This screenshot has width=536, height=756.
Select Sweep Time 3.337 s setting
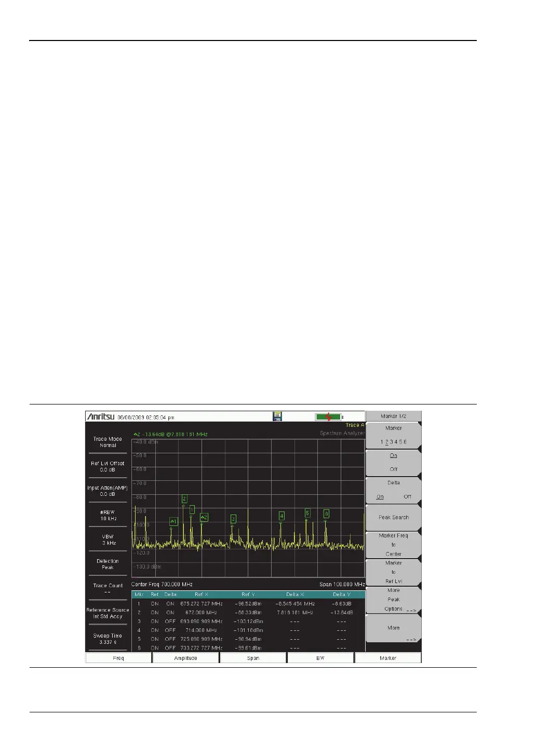tap(108, 639)
